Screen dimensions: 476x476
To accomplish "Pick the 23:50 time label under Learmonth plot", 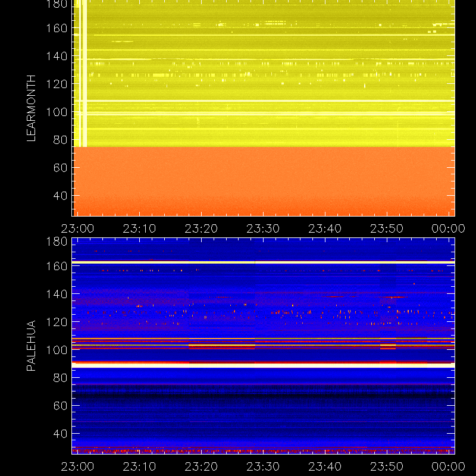I will click(x=387, y=228).
